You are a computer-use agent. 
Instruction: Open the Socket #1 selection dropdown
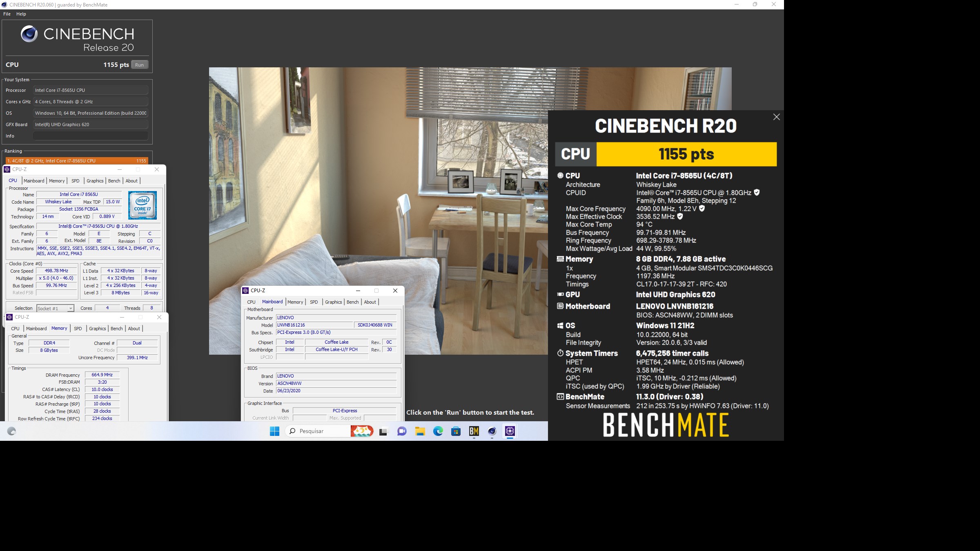[55, 309]
